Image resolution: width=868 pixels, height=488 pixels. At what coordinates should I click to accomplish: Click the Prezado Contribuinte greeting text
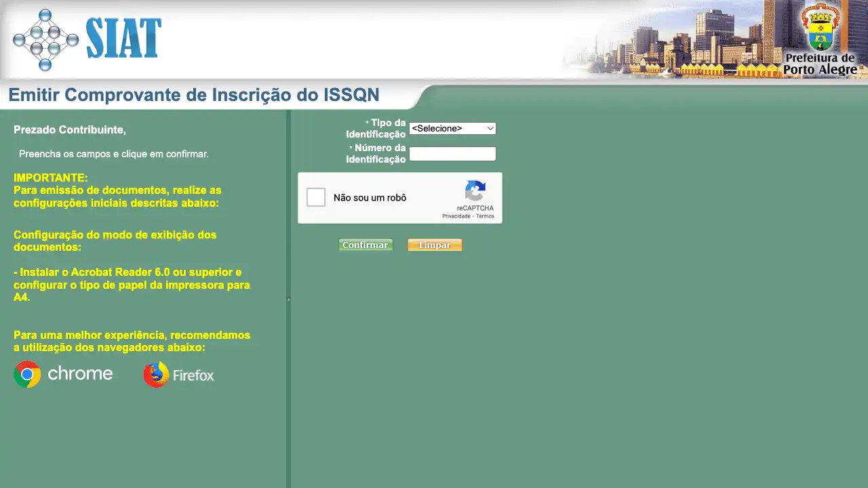coord(70,129)
